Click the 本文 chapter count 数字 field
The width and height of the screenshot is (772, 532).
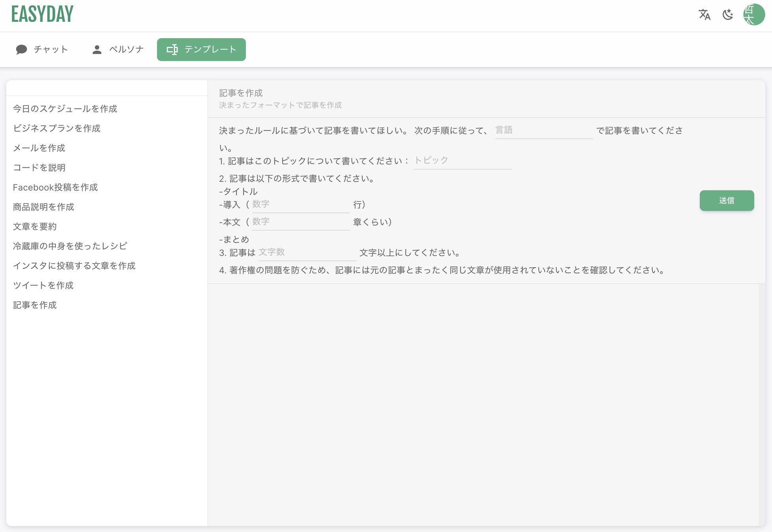click(300, 222)
